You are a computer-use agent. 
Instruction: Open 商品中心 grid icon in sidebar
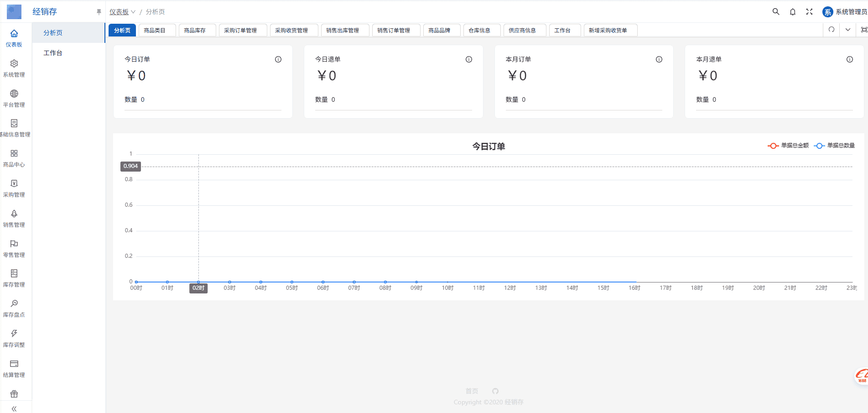tap(14, 153)
